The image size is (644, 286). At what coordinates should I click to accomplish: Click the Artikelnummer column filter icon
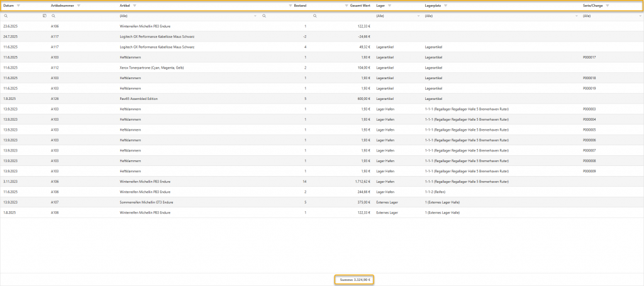click(79, 6)
